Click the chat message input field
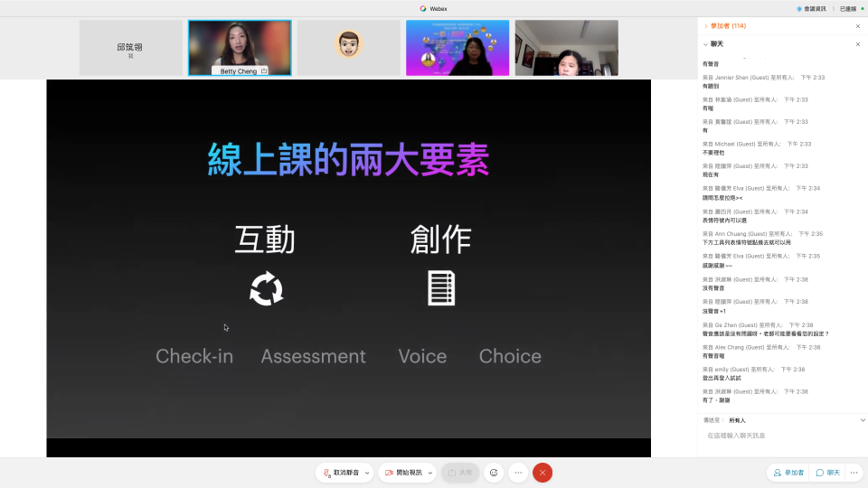This screenshot has width=868, height=488. [781, 436]
